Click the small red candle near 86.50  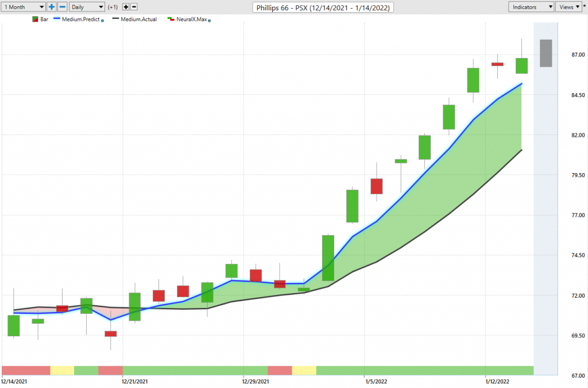[497, 64]
